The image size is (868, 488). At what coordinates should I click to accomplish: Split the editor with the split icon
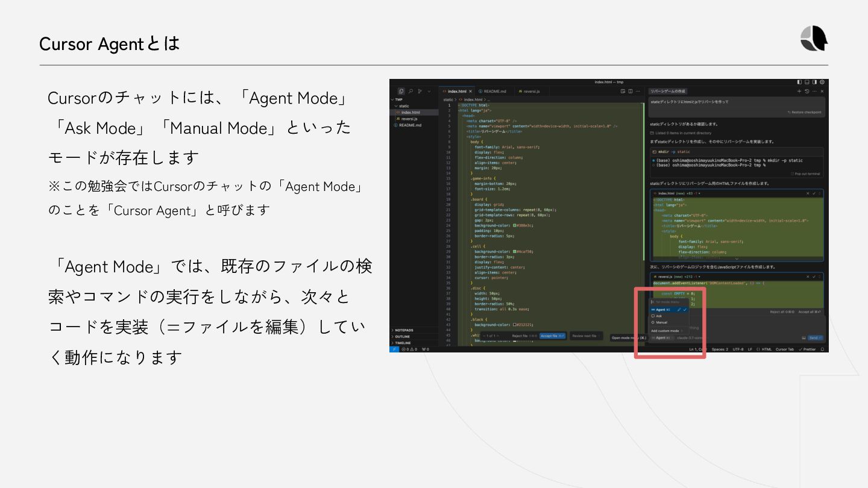coord(631,91)
